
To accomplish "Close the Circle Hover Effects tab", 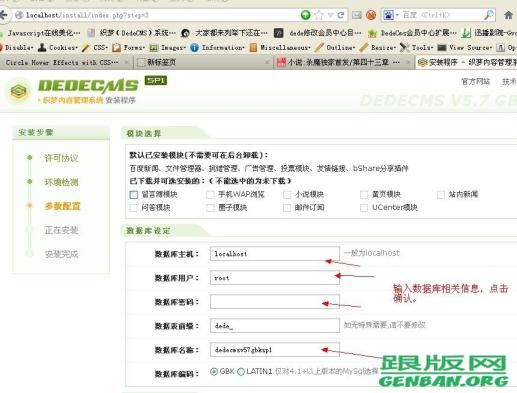I will click(126, 62).
